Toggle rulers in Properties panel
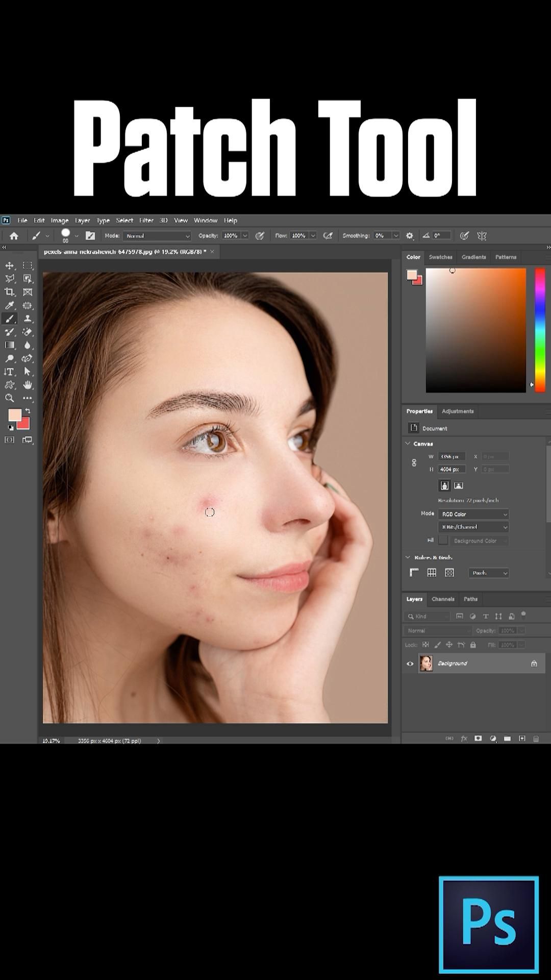Viewport: 551px width, 980px height. tap(414, 573)
